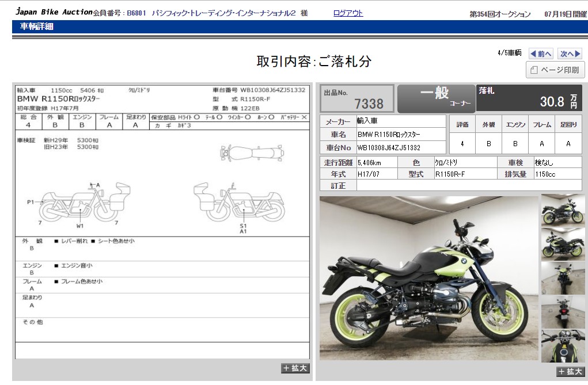Select the model type R1150R-F in the details table
Viewport: 588px width, 385px height.
[x=450, y=174]
